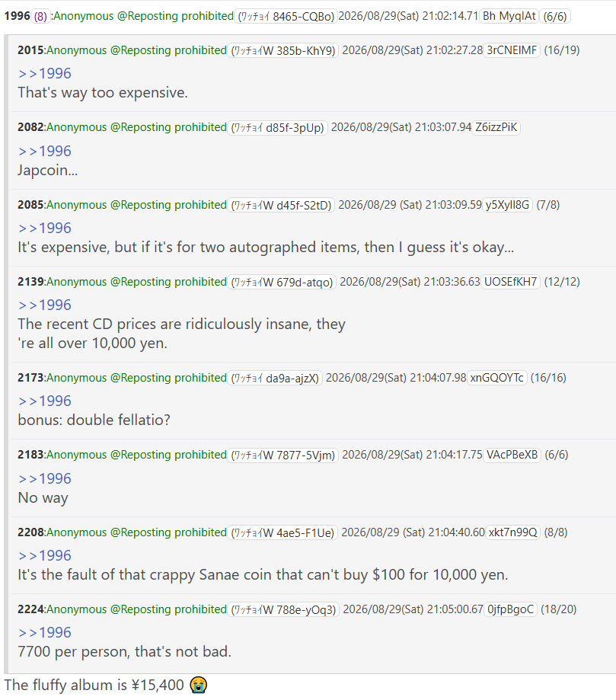This screenshot has width=616, height=700.
Task: Click the d85f-3pUp tag on post 2082
Action: pyautogui.click(x=278, y=128)
